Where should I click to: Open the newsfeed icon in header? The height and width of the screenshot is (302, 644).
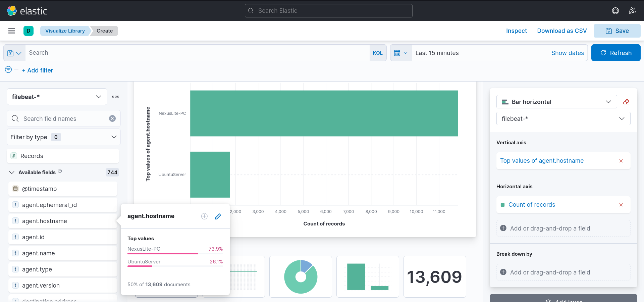[x=632, y=11]
